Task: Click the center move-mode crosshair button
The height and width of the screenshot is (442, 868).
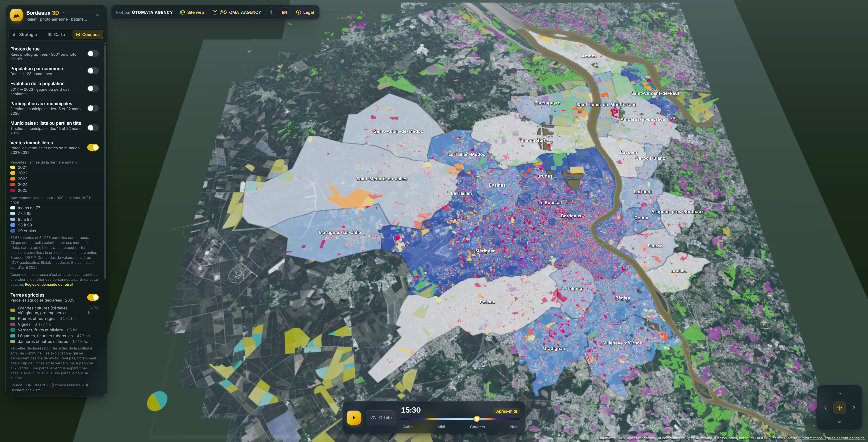Action: click(x=839, y=408)
